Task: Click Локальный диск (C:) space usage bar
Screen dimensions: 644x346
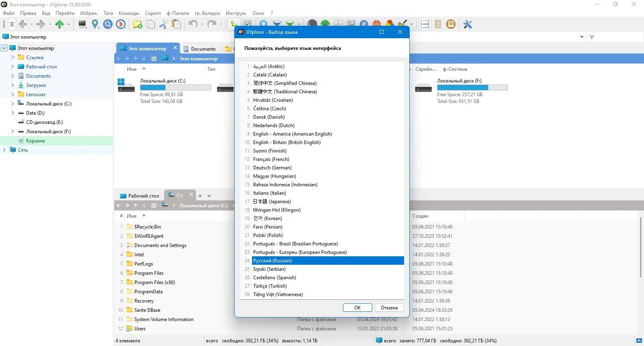Action: tap(175, 87)
